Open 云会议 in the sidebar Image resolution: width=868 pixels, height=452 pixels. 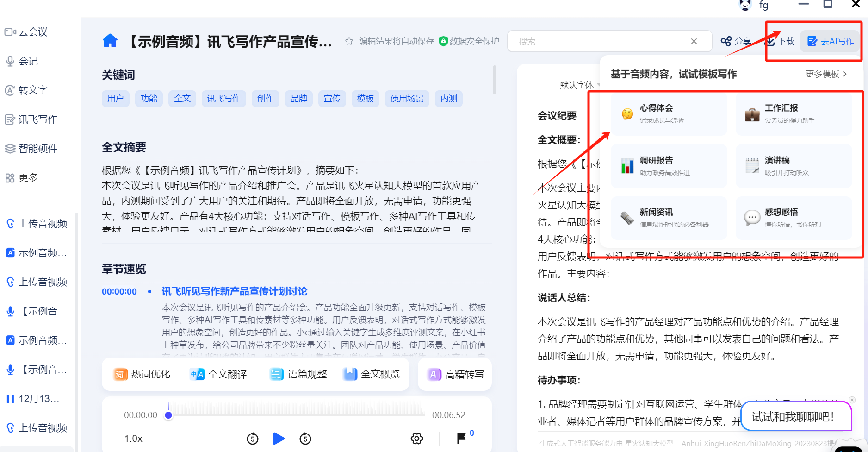click(x=26, y=32)
